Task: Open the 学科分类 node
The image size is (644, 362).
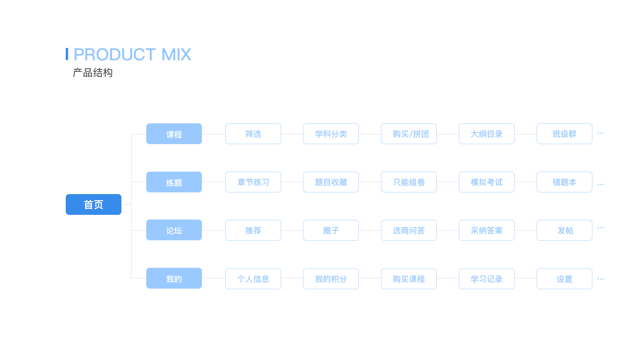Action: point(331,134)
